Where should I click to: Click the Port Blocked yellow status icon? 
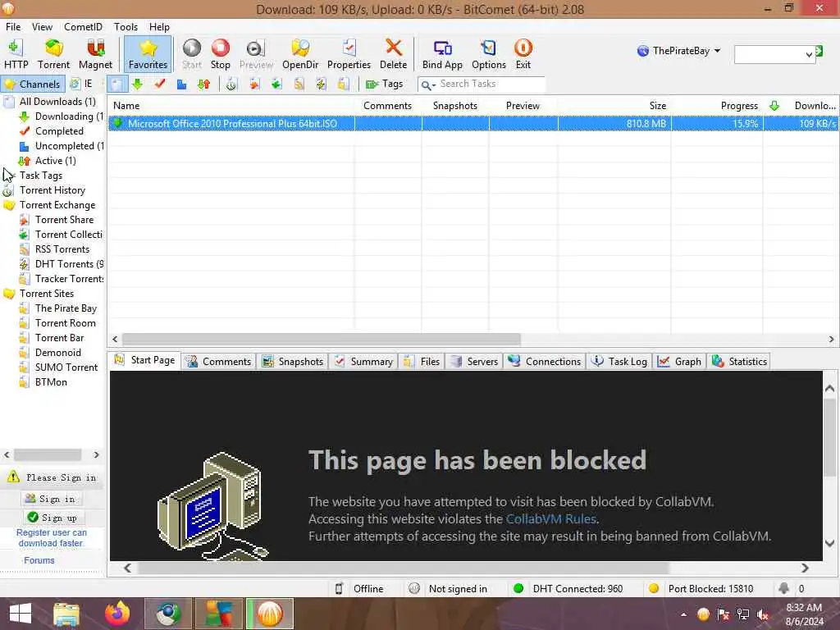click(x=654, y=588)
